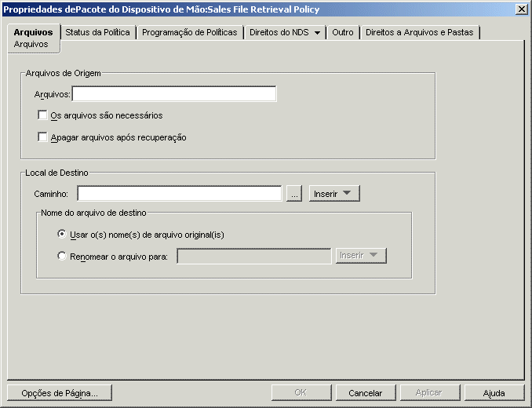Enable Os arquivos são necessários checkbox
532x408 pixels.
(x=42, y=115)
